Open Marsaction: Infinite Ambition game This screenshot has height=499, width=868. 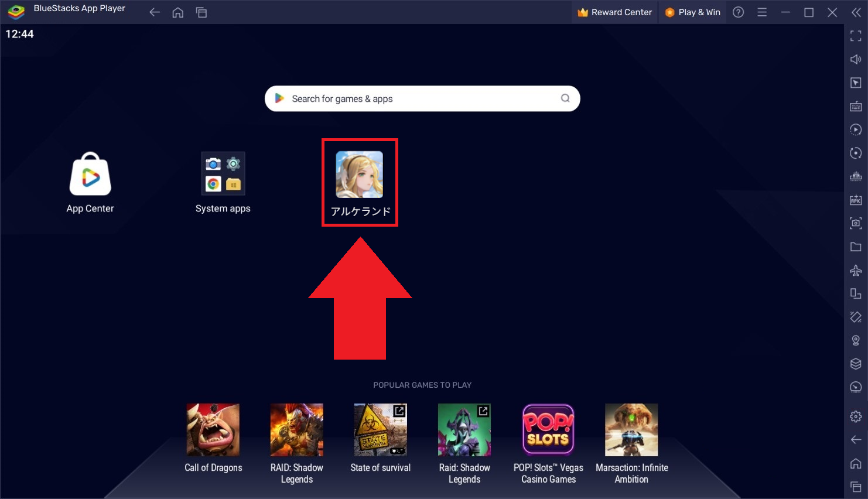coord(631,430)
